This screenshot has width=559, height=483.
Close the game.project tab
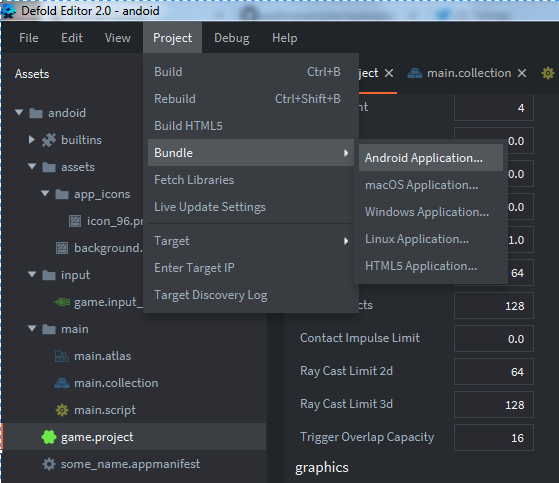tap(389, 73)
